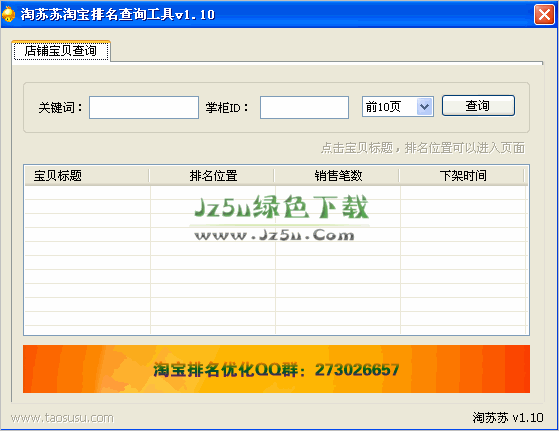The height and width of the screenshot is (431, 559).
Task: Switch to the 店铺宝贝查询 tab
Action: tap(61, 51)
